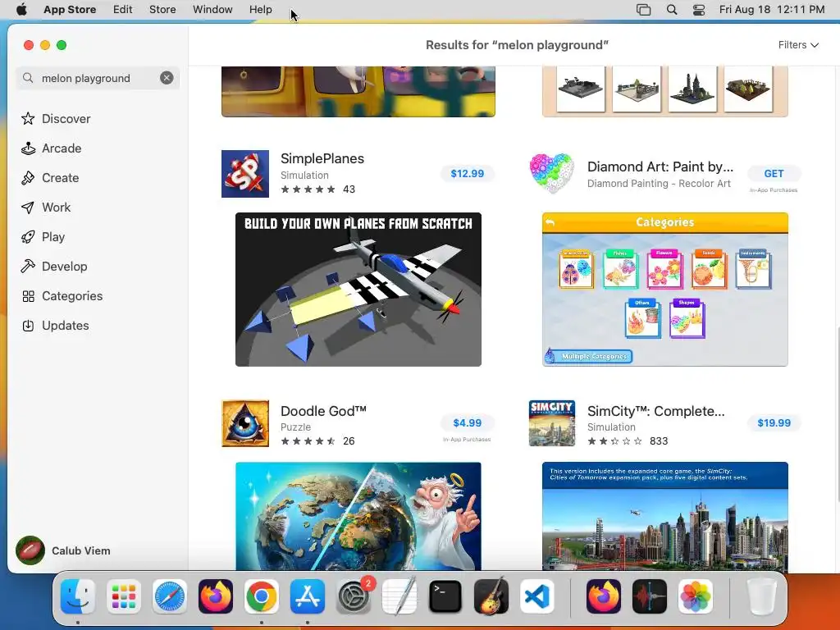Screen dimensions: 840x630
Task: Click SimCity rating count 833
Action: pos(659,441)
